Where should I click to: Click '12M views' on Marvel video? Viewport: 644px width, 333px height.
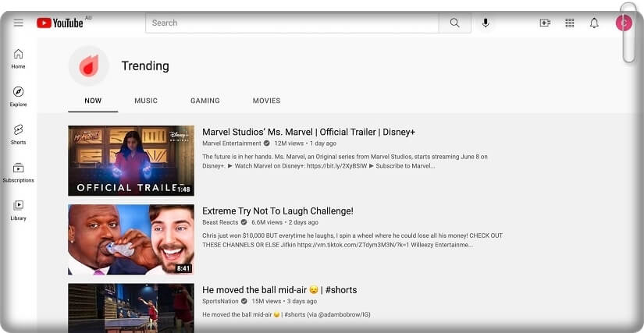(289, 143)
